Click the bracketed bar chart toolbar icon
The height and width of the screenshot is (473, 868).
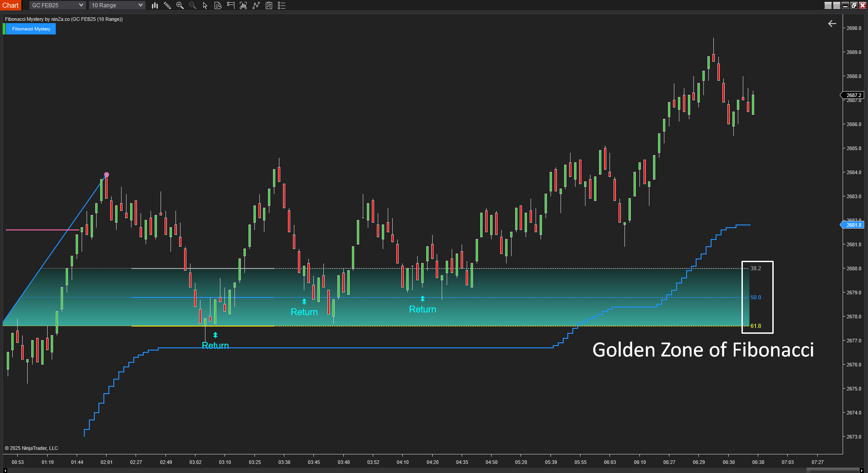243,5
